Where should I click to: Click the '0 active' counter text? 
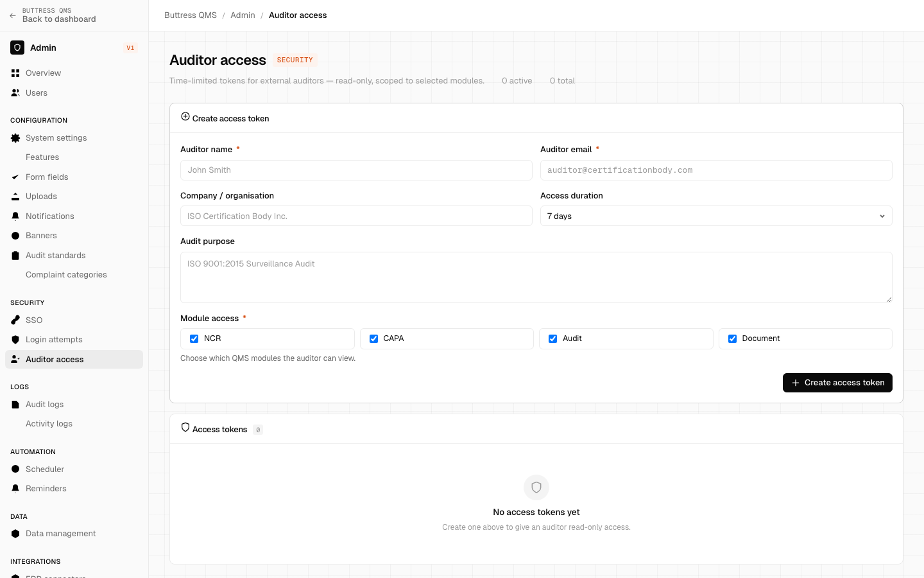point(517,81)
